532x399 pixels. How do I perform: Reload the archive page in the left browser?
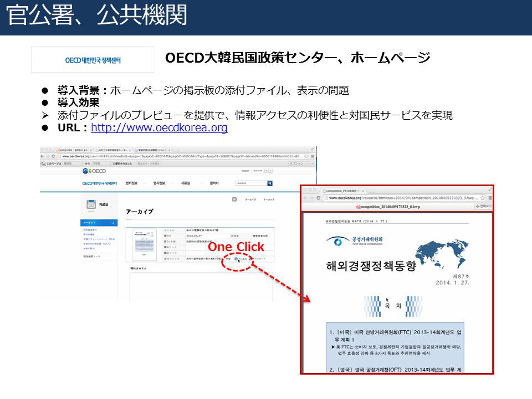pyautogui.click(x=53, y=156)
